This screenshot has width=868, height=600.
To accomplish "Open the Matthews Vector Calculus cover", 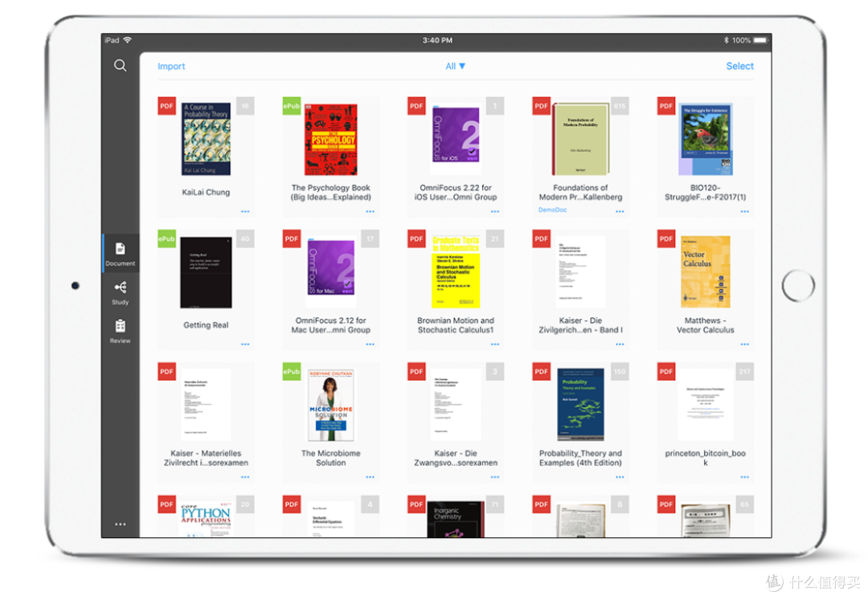I will click(x=706, y=271).
